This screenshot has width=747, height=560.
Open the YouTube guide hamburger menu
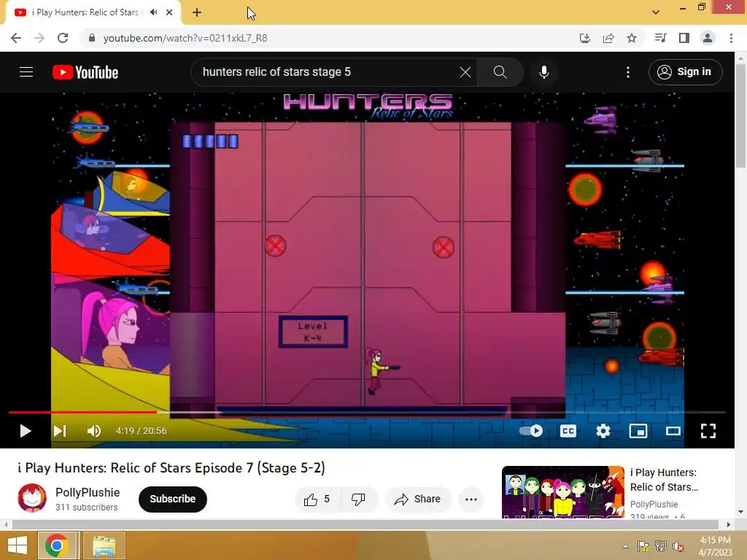coord(26,72)
